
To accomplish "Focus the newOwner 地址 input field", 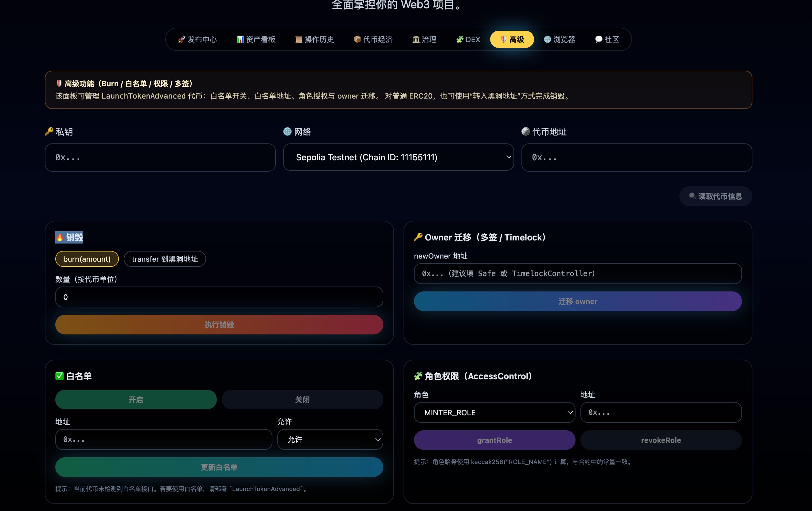I will pos(577,274).
